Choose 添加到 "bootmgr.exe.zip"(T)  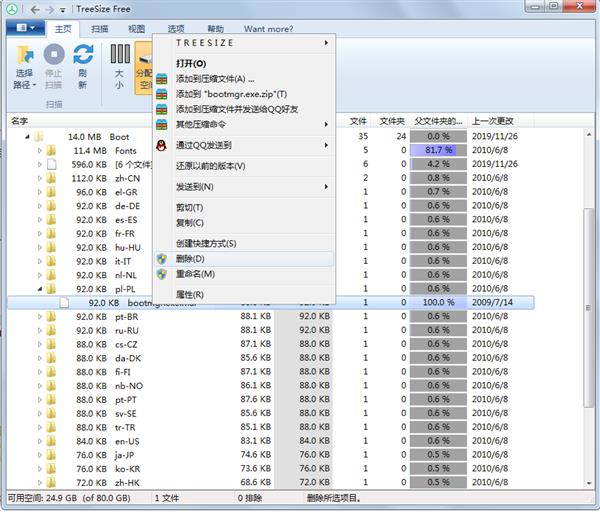[244, 94]
